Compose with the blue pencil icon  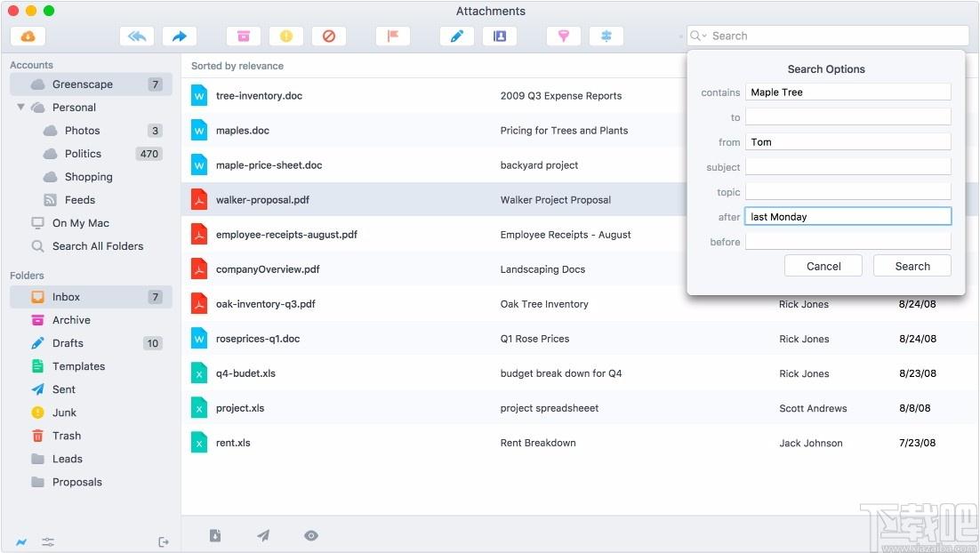tap(457, 36)
